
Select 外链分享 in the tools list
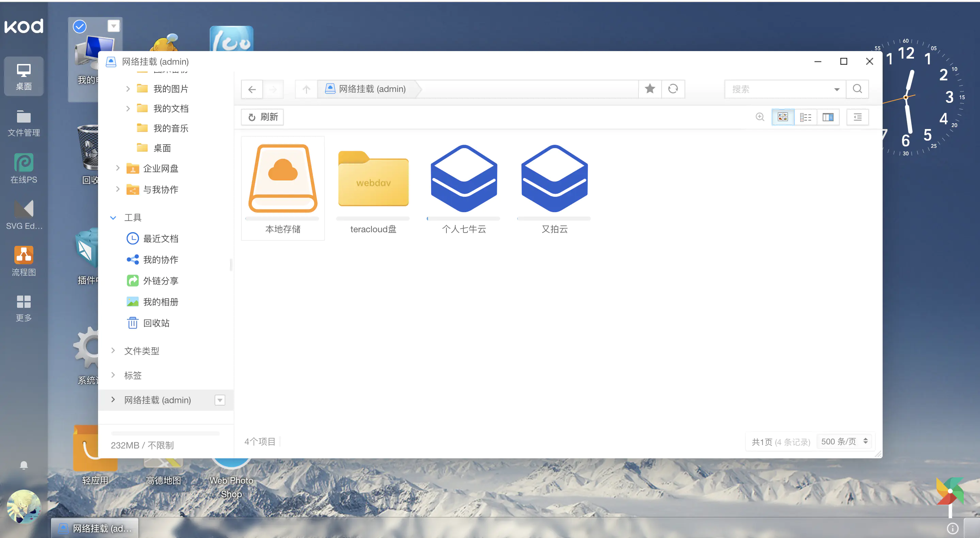160,281
